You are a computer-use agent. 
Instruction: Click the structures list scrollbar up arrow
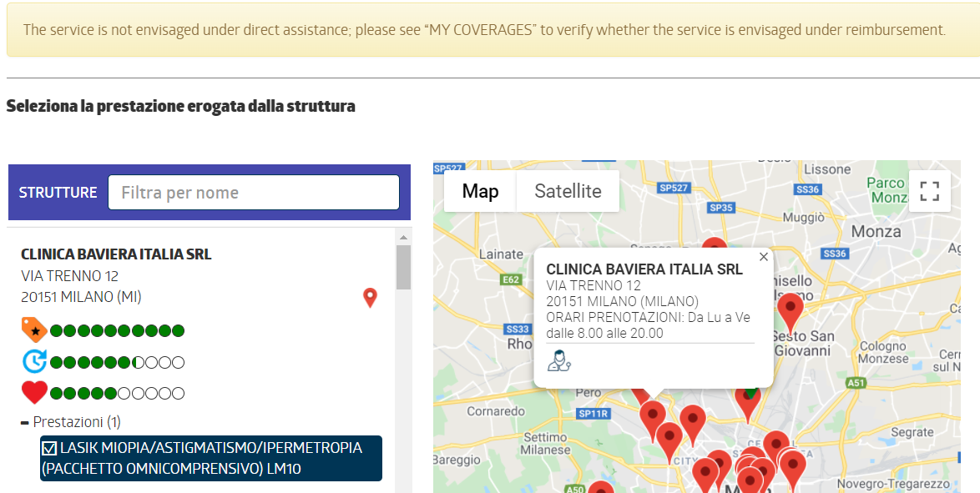(403, 238)
